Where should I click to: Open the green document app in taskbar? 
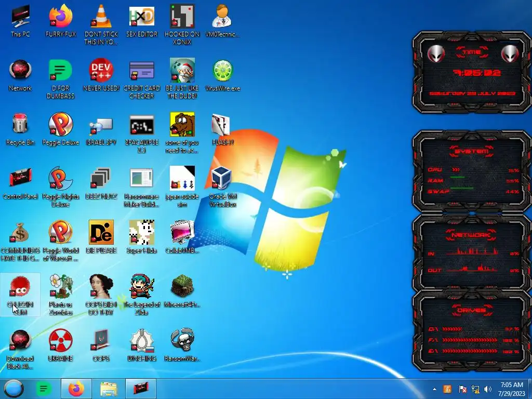tap(44, 389)
